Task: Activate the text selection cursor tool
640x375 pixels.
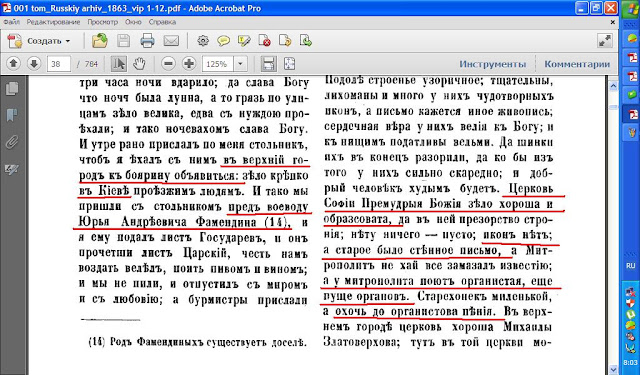Action: [119, 64]
